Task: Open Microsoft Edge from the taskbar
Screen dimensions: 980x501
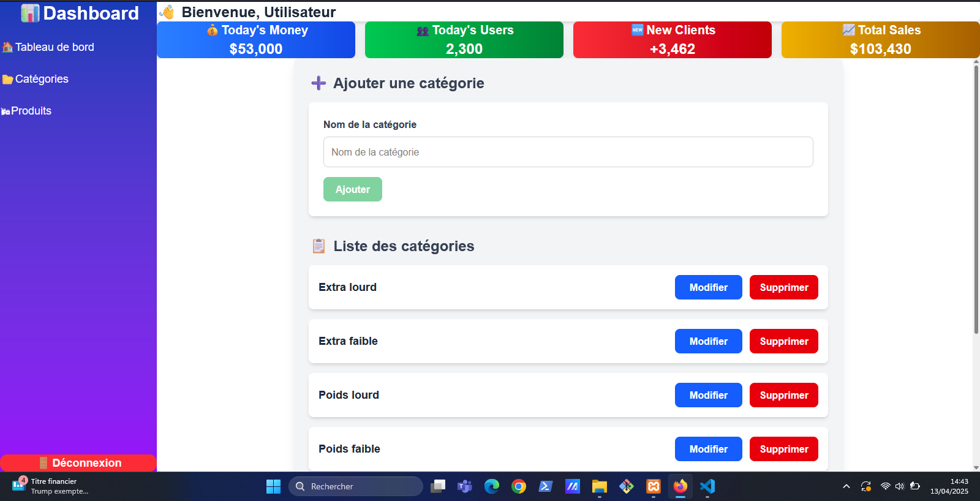Action: pyautogui.click(x=492, y=486)
